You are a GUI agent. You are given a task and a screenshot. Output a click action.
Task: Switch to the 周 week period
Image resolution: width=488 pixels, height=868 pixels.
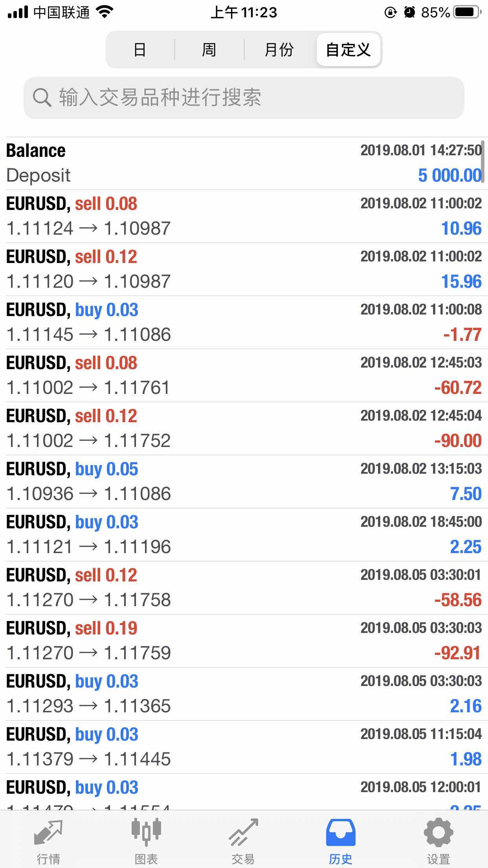coord(209,50)
